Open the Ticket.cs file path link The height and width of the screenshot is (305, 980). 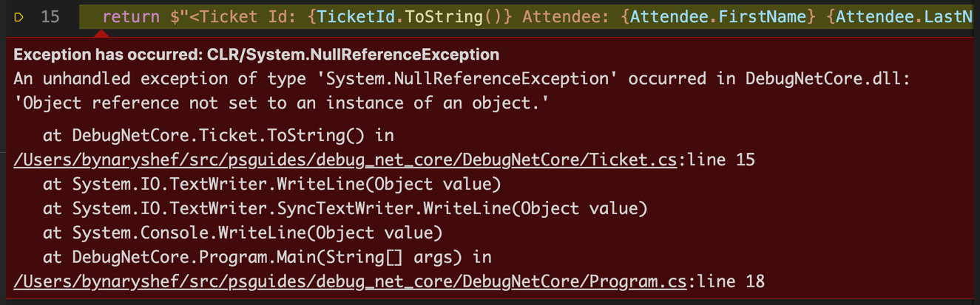(x=344, y=160)
